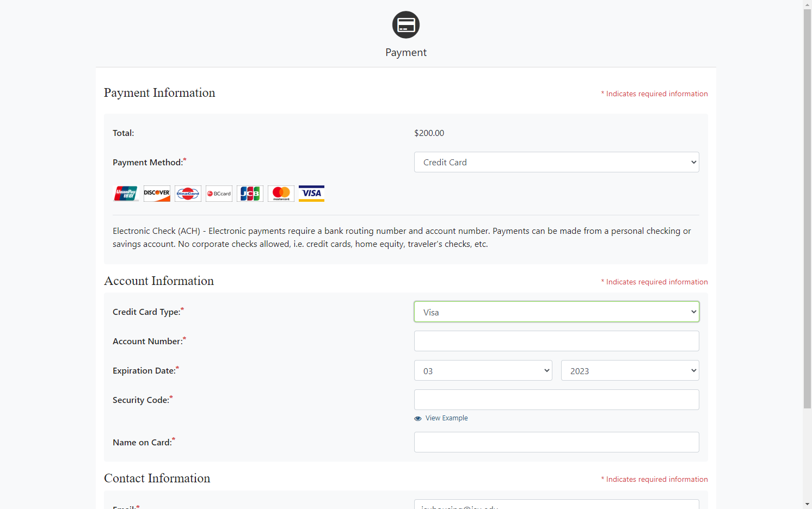Click the Discover card logo

click(x=157, y=194)
